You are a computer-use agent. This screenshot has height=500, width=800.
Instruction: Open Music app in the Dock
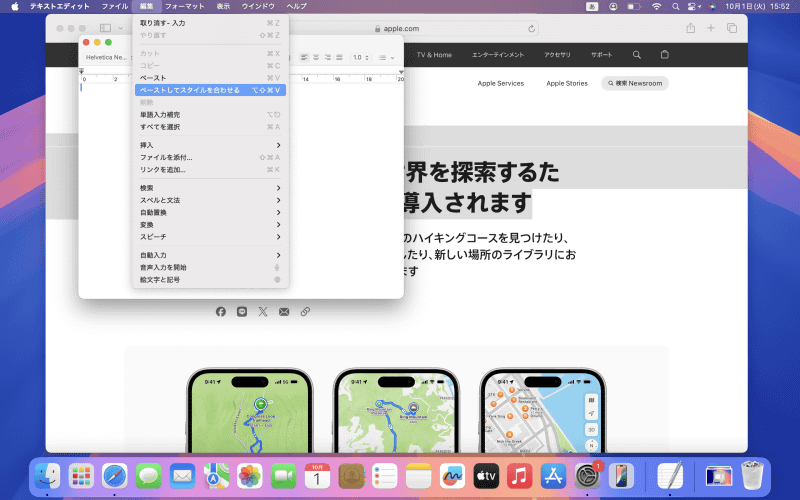(519, 476)
